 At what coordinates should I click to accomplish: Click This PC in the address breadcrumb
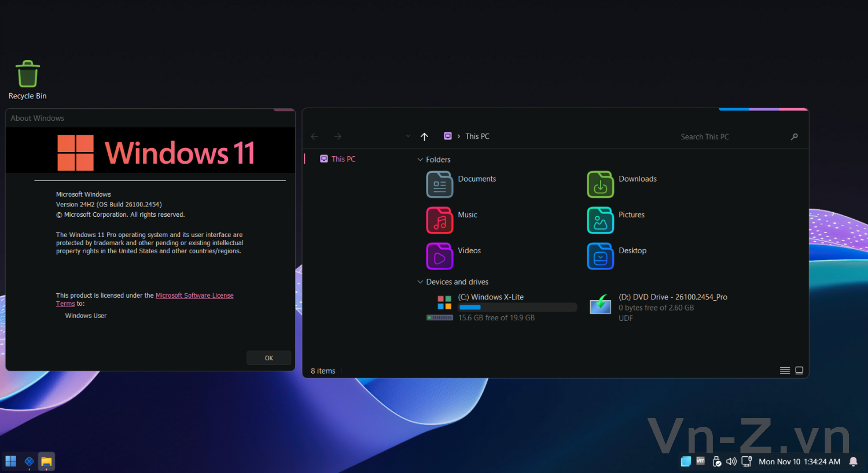click(477, 136)
